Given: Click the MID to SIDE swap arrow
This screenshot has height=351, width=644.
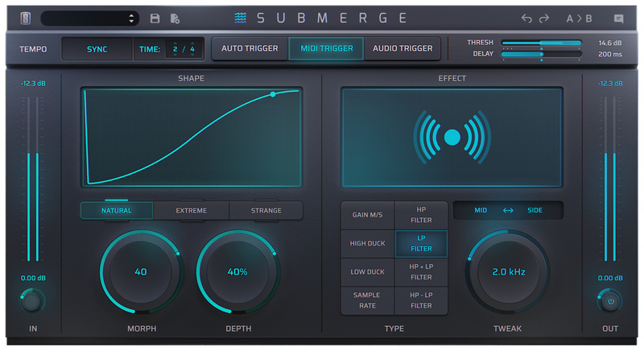Looking at the screenshot, I should click(508, 210).
